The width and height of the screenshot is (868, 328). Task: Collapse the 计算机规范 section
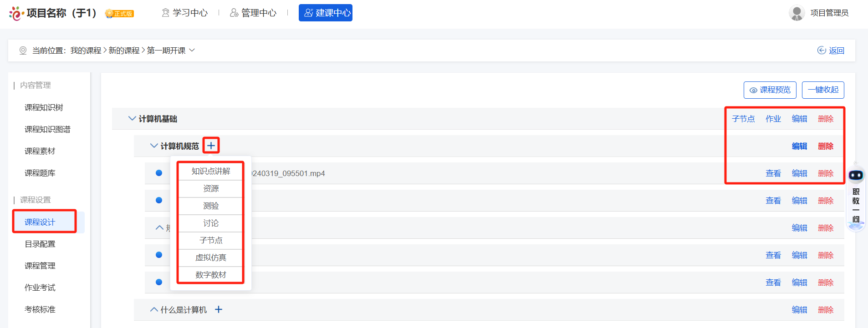154,146
